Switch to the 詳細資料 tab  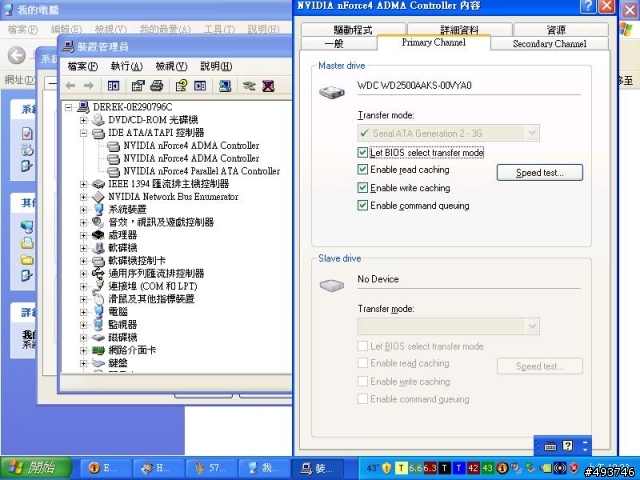[x=460, y=29]
